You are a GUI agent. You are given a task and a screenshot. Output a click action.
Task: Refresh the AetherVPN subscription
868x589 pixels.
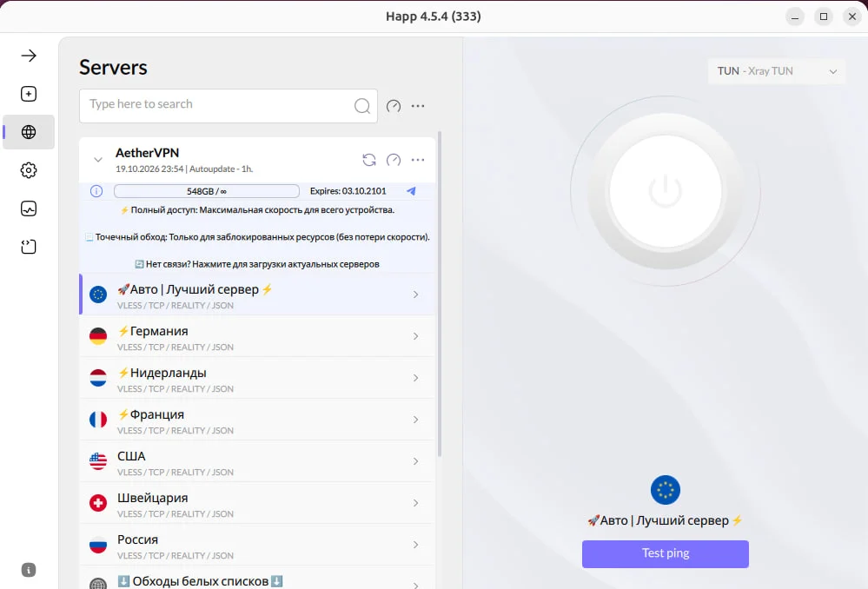(369, 160)
